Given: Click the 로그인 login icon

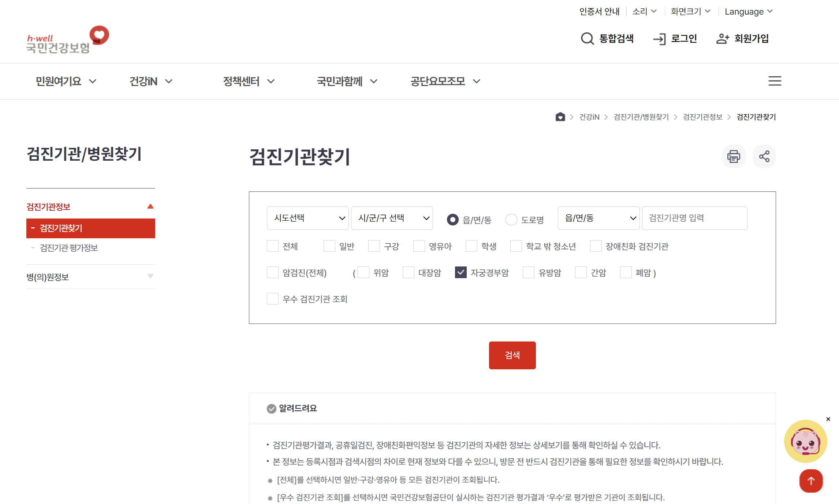Looking at the screenshot, I should point(659,38).
